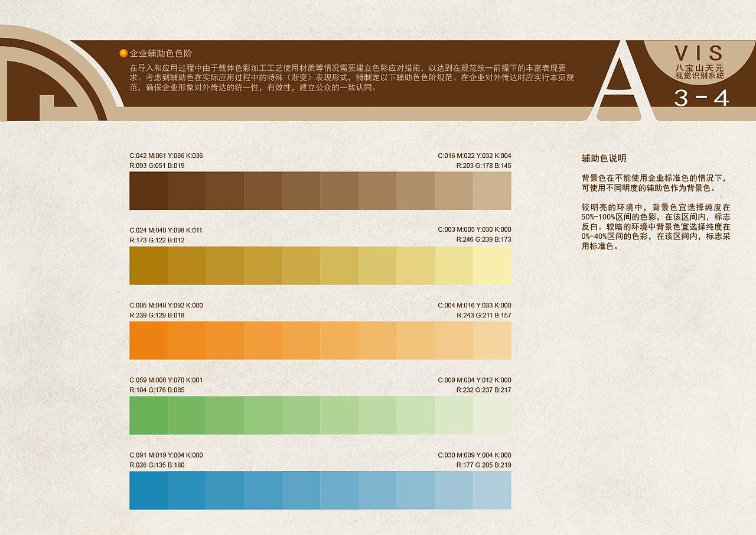The image size is (756, 535).
Task: Click the C:042 M:061 Y:086 K:036 value label
Action: 165,155
